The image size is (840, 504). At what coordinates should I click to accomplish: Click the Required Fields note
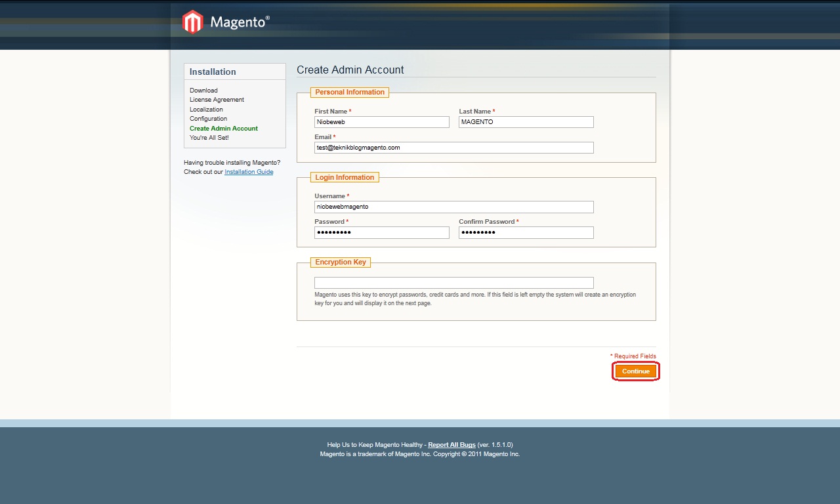point(633,356)
